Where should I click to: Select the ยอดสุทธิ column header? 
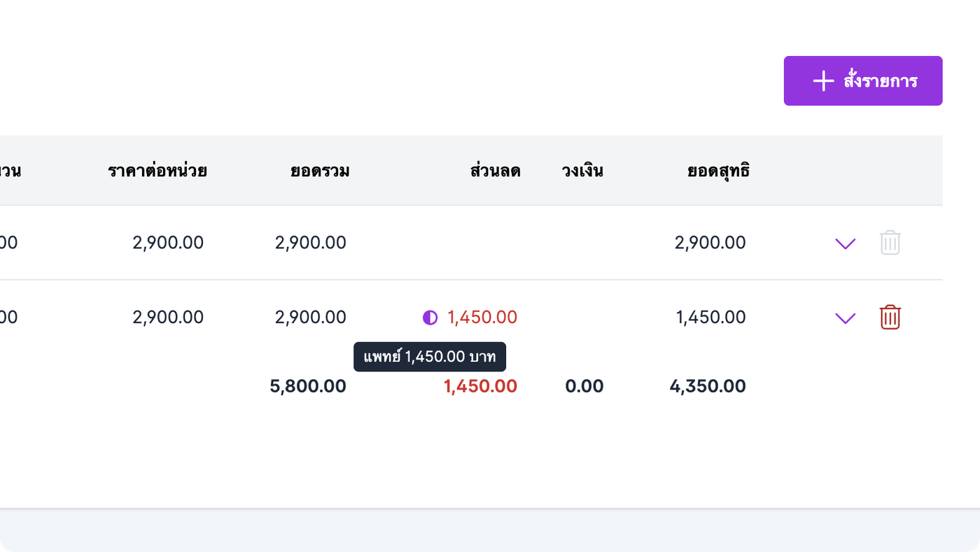(718, 171)
